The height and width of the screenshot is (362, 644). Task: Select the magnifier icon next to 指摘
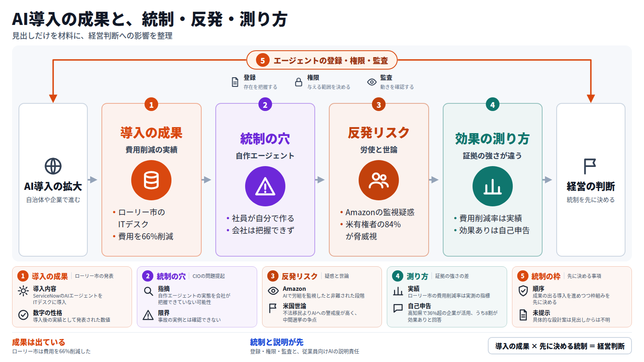point(149,291)
